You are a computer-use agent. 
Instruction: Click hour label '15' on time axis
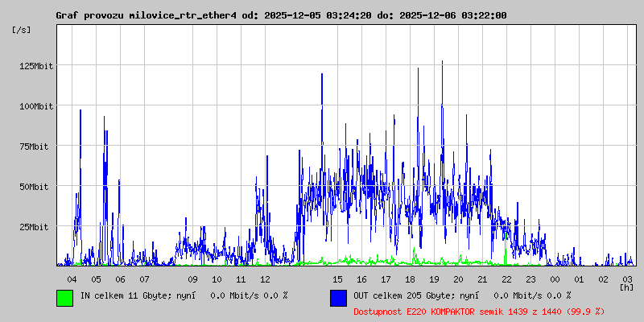[x=337, y=279]
